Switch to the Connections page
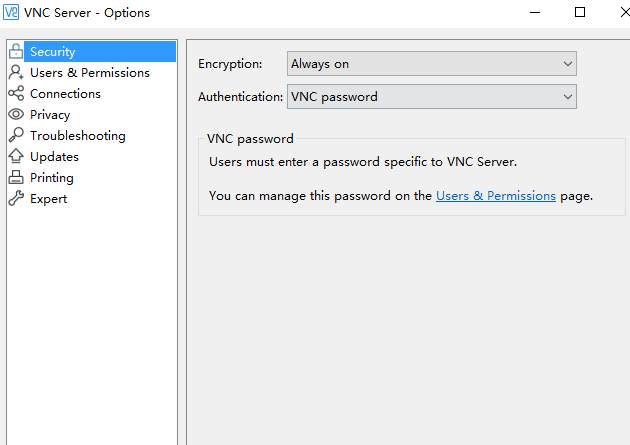 point(65,93)
